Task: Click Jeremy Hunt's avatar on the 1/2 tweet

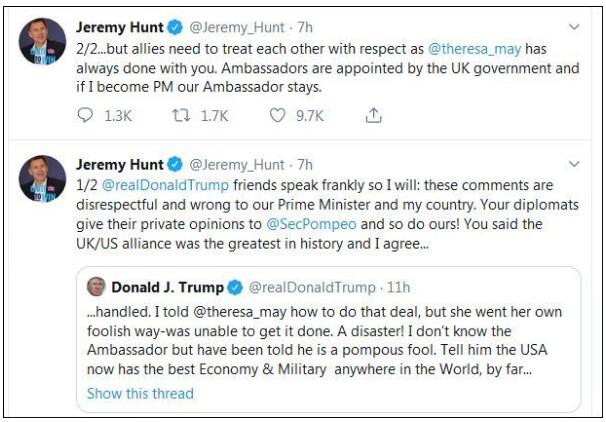Action: pos(43,178)
